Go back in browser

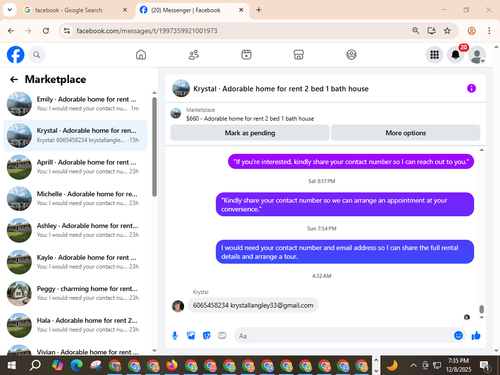pos(11,31)
